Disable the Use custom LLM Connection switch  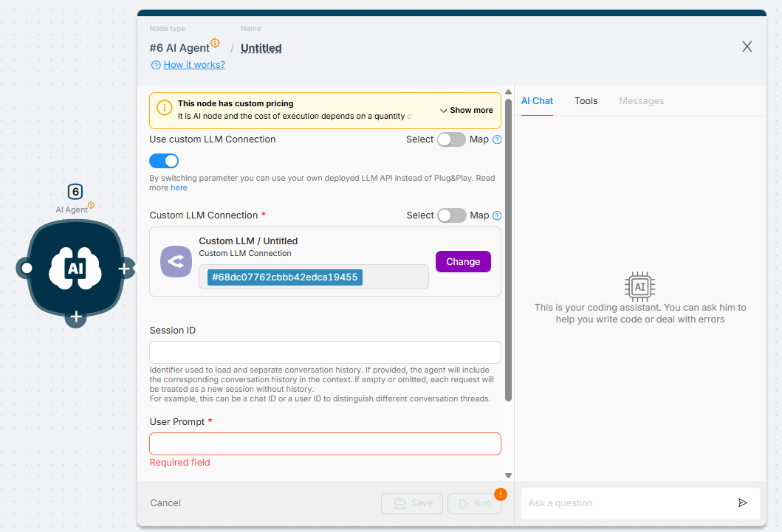pyautogui.click(x=164, y=161)
